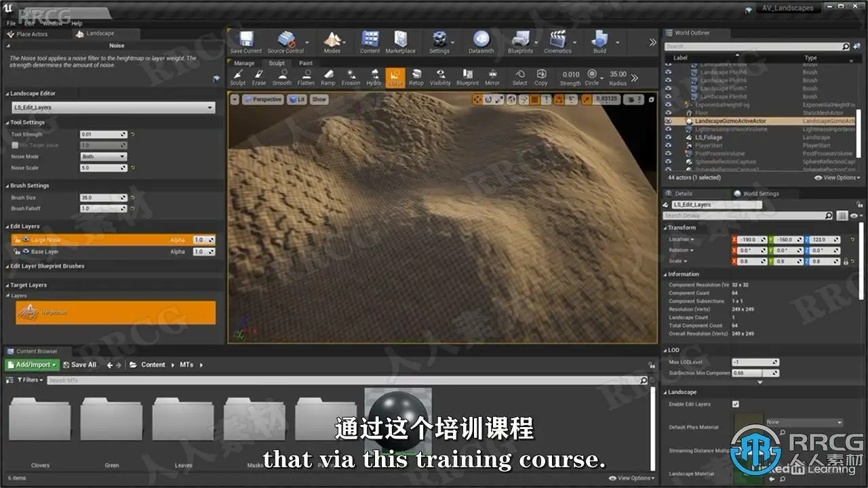Open the Modes toolbar icon
This screenshot has height=488, width=868.
332,41
